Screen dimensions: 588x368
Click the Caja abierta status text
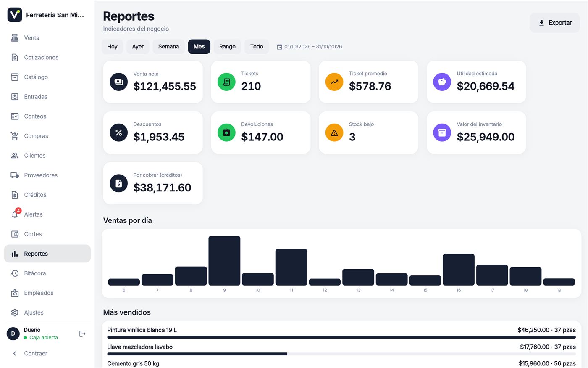coord(44,338)
